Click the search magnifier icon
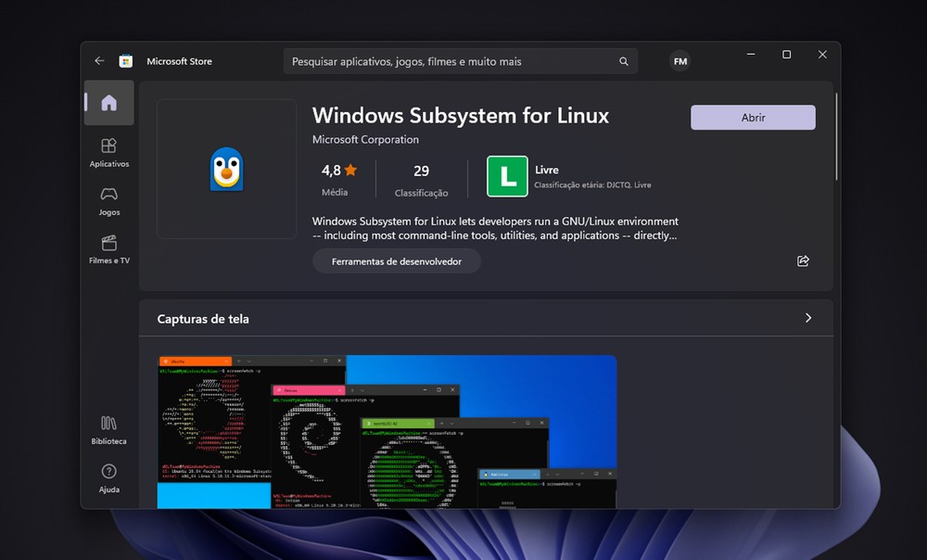Image resolution: width=927 pixels, height=560 pixels. [x=624, y=61]
